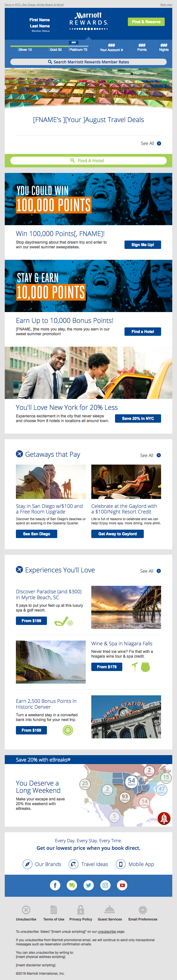The width and height of the screenshot is (177, 980).
Task: Click the Find & Reserve button
Action: coord(146,22)
